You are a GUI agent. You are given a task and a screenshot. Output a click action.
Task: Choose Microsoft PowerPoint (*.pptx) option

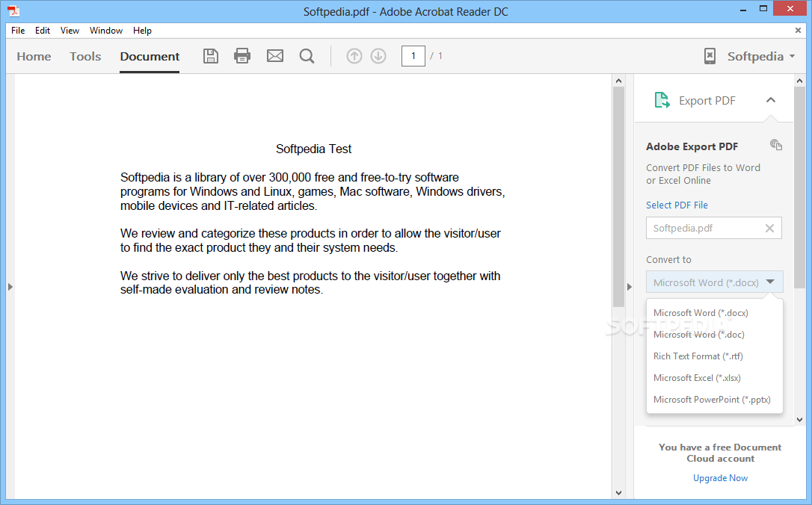[x=715, y=400]
